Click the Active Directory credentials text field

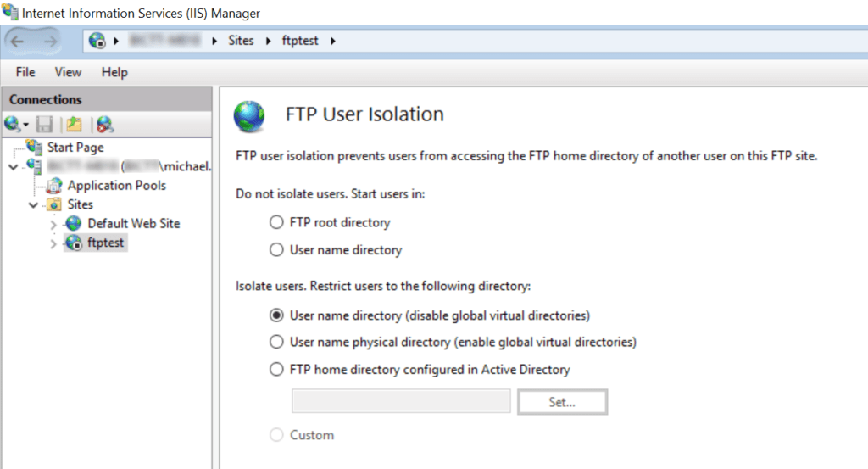click(x=401, y=401)
